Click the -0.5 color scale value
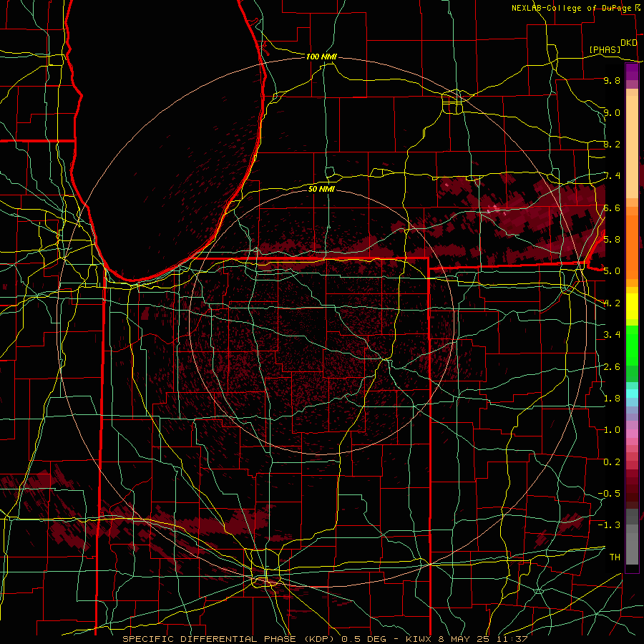 tap(610, 493)
